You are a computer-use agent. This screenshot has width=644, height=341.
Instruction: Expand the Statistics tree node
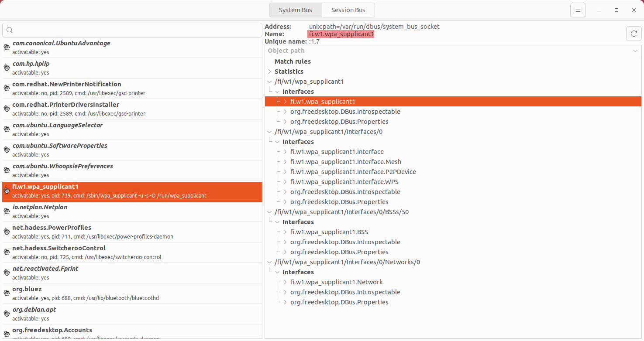tap(269, 72)
